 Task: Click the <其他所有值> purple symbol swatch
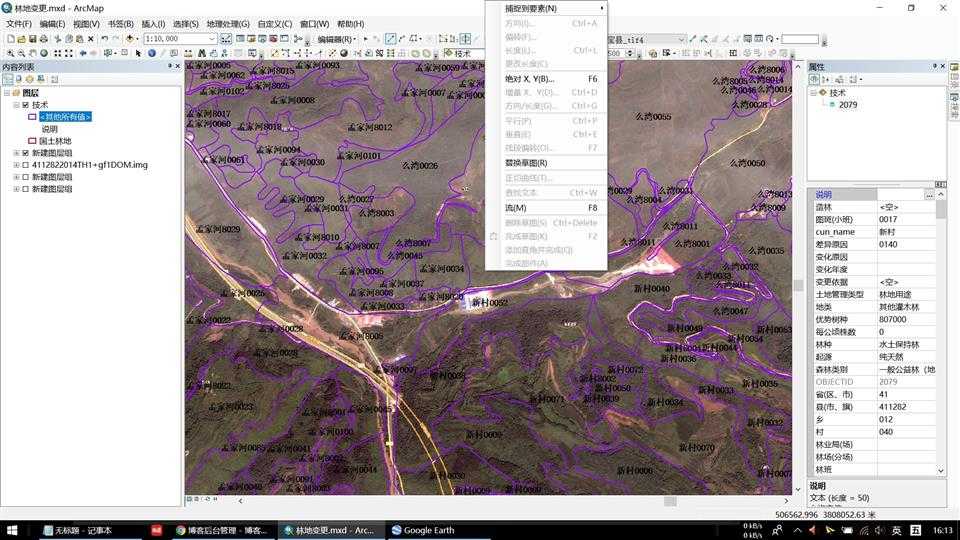(32, 117)
